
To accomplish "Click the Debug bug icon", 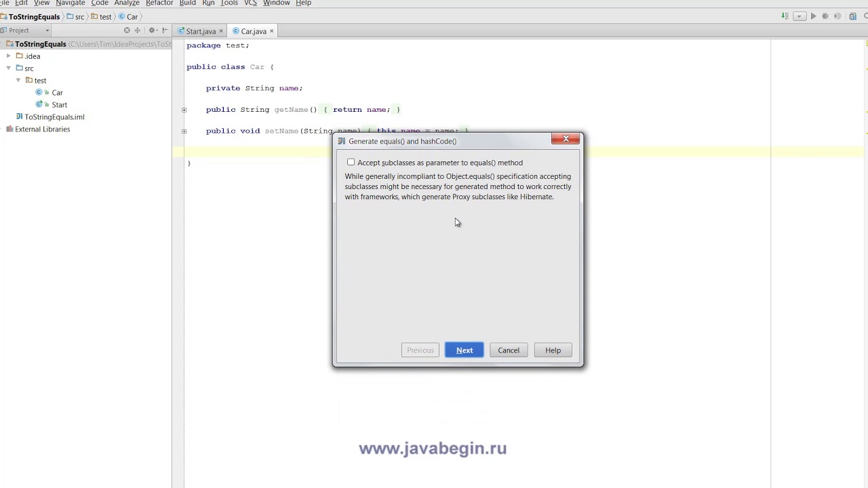I will click(825, 16).
